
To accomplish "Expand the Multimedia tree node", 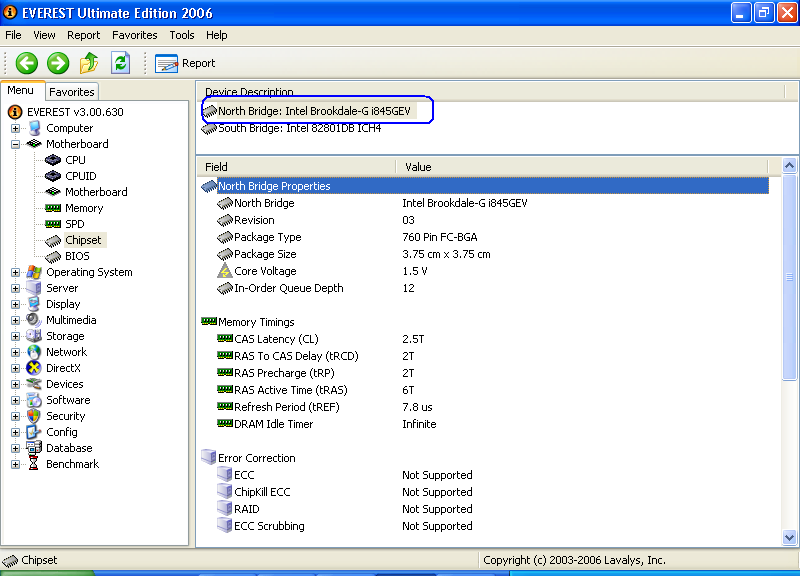I will coord(15,320).
